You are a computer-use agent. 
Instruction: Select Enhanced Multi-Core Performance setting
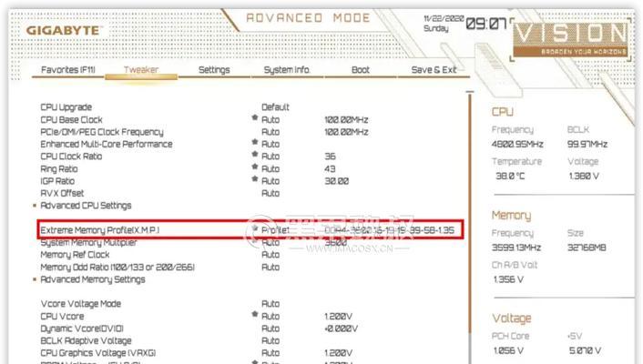click(107, 144)
